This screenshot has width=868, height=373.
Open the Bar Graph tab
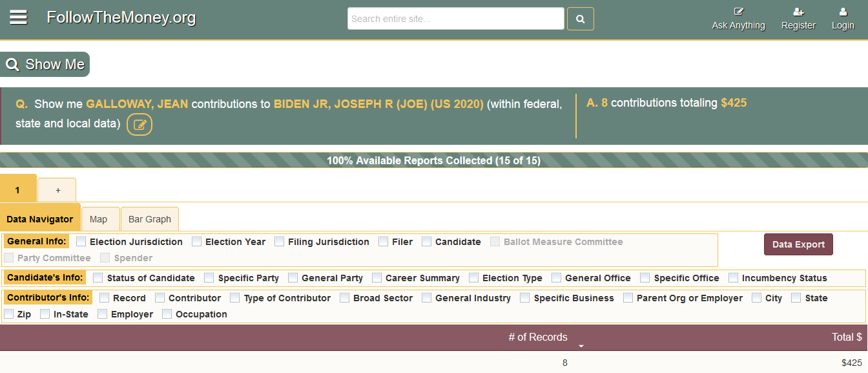tap(150, 219)
